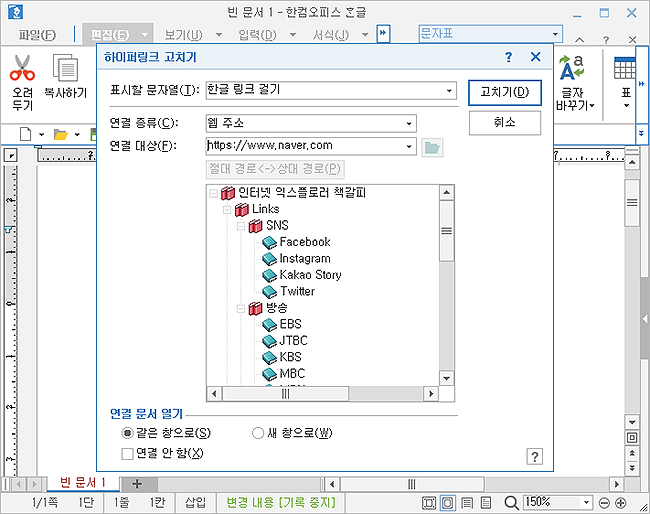Click the document vertical scrollbar thumb

coord(632,203)
